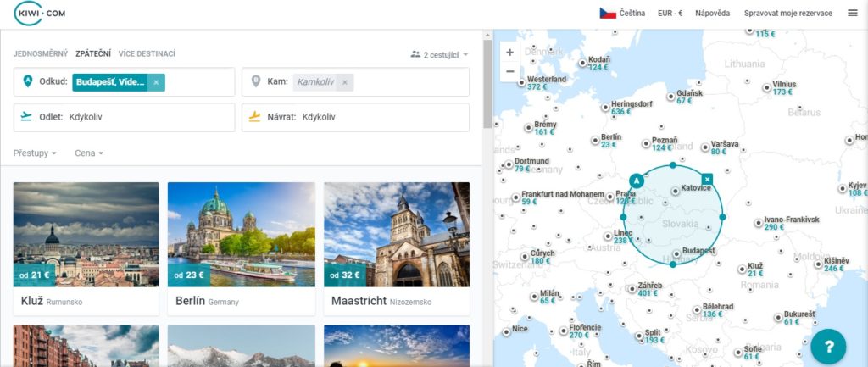Select Kluž marker on the map

coord(742,269)
